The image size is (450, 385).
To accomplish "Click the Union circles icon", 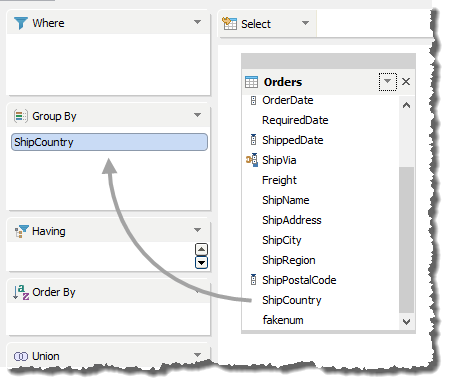I will (21, 356).
